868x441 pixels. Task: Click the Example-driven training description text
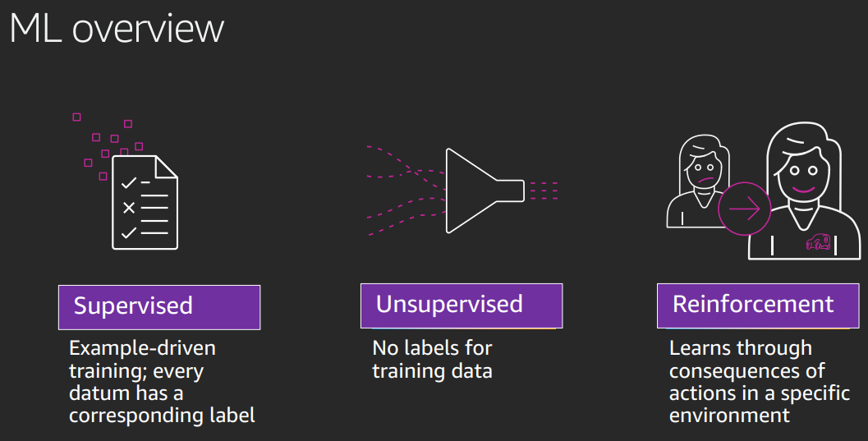(162, 382)
